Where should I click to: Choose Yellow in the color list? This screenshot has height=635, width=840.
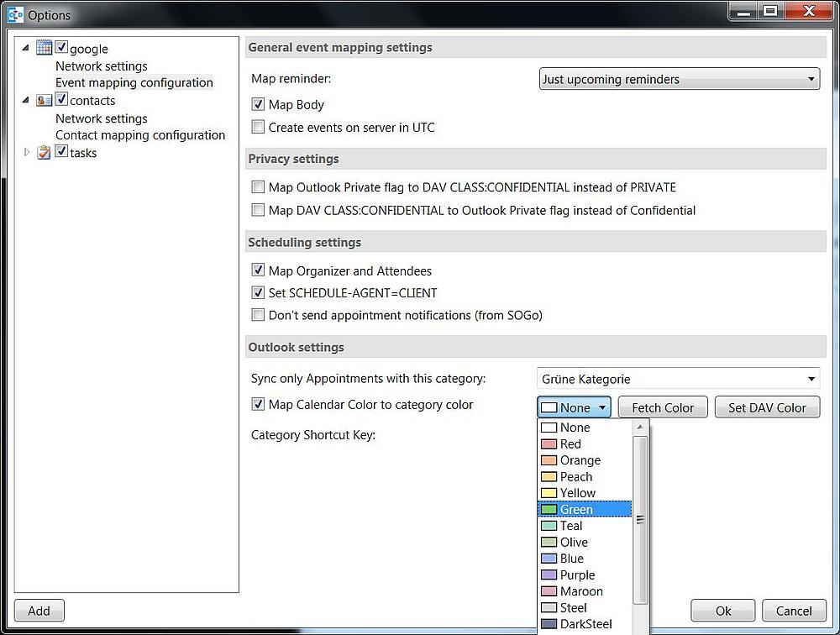pyautogui.click(x=585, y=493)
